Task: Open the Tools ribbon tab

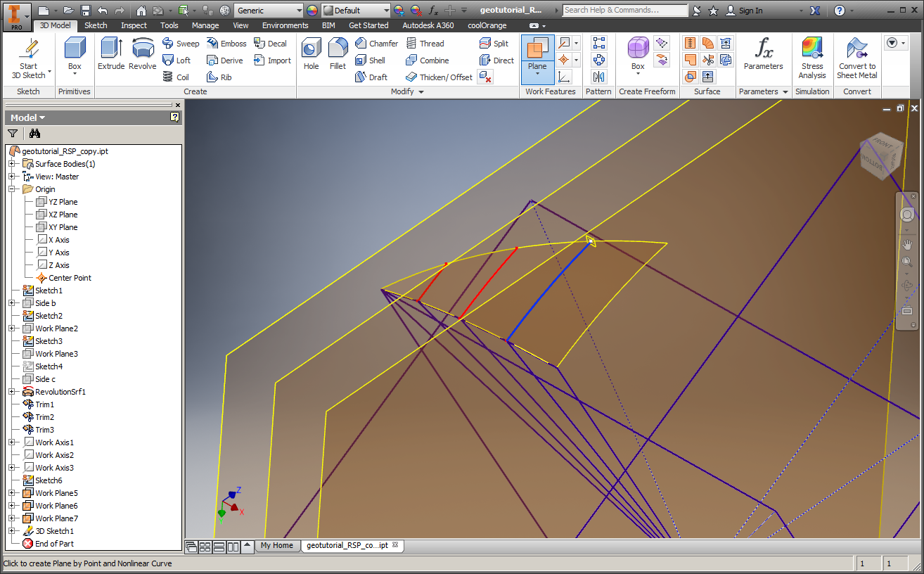Action: click(169, 25)
